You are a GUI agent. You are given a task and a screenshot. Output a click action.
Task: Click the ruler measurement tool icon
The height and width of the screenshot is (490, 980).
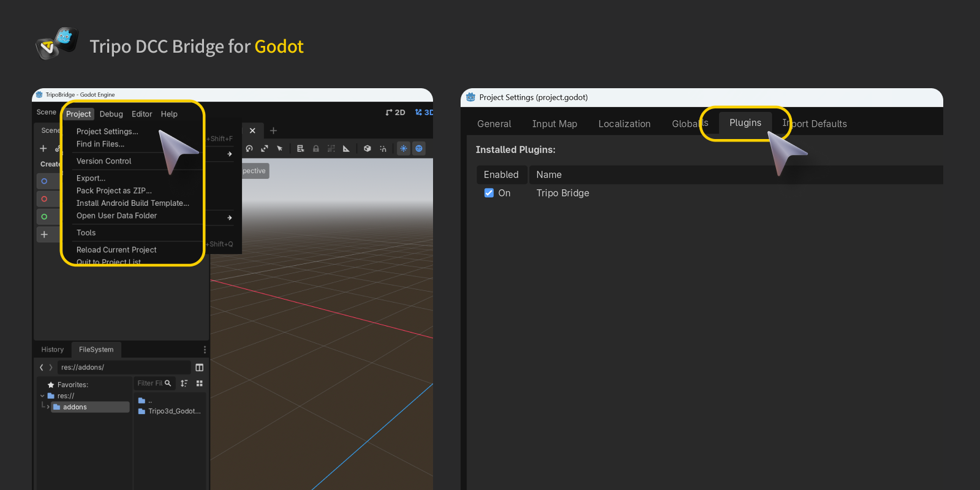click(346, 149)
